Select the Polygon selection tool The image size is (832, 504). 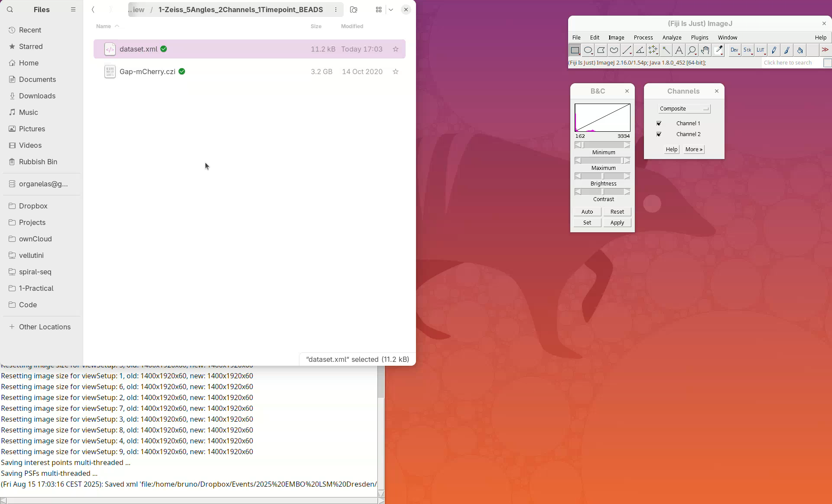point(601,50)
